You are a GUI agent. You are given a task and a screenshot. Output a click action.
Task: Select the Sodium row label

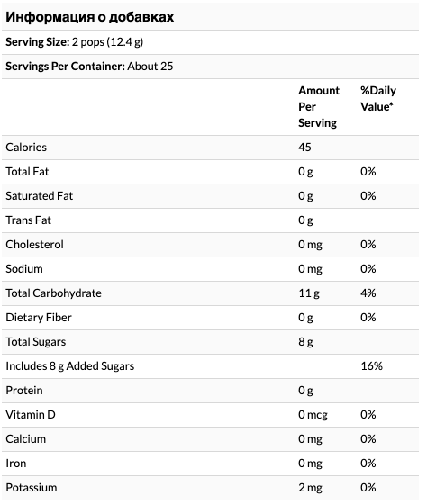coord(24,269)
